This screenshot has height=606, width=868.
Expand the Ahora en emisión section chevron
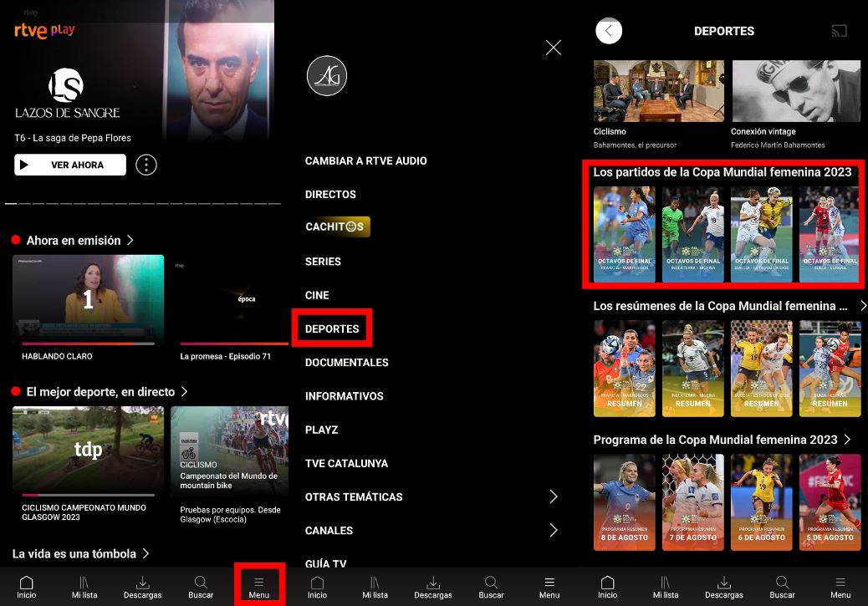(x=130, y=241)
